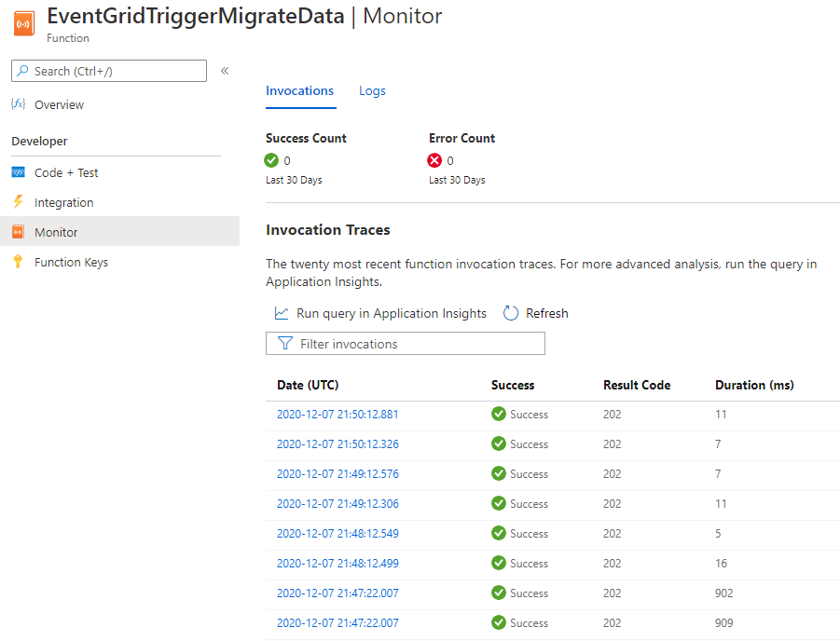Open Function Keys key icon
Image resolution: width=840 pixels, height=641 pixels.
click(18, 262)
